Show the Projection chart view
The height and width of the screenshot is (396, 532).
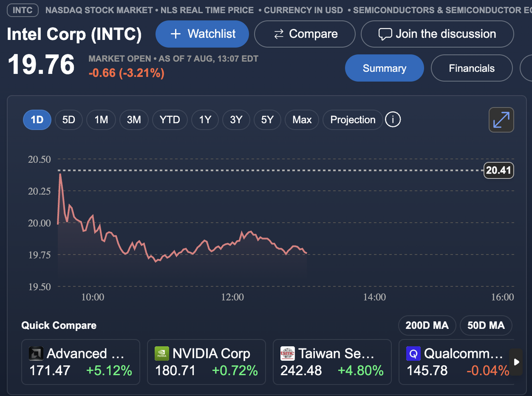point(353,120)
